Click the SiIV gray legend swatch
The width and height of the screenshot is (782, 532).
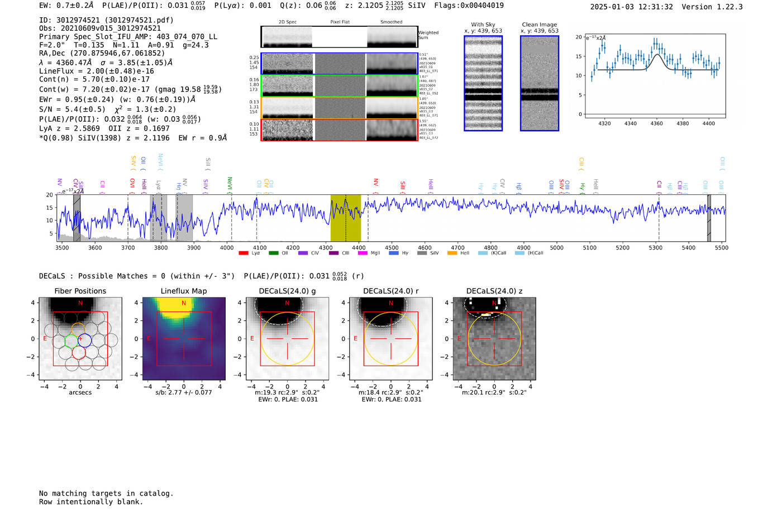pos(422,253)
